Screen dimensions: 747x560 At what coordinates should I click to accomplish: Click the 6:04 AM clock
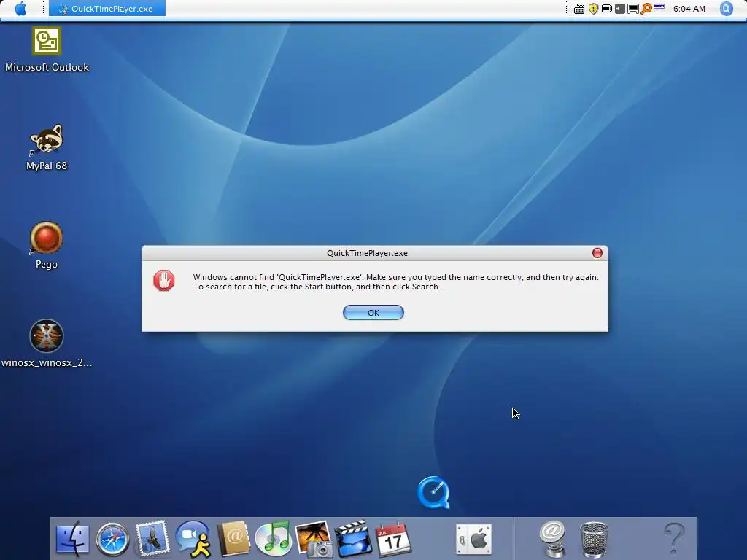[689, 9]
